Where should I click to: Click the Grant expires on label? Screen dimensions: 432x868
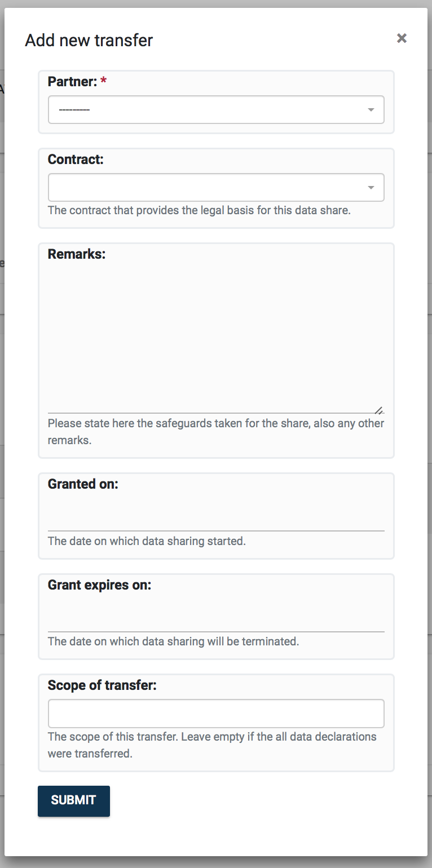coord(99,585)
